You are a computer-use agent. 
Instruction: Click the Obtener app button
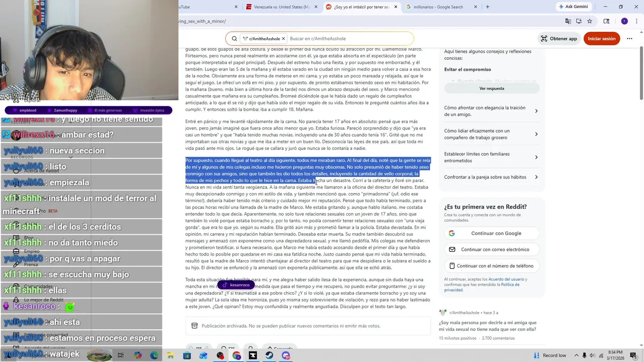[x=558, y=39]
